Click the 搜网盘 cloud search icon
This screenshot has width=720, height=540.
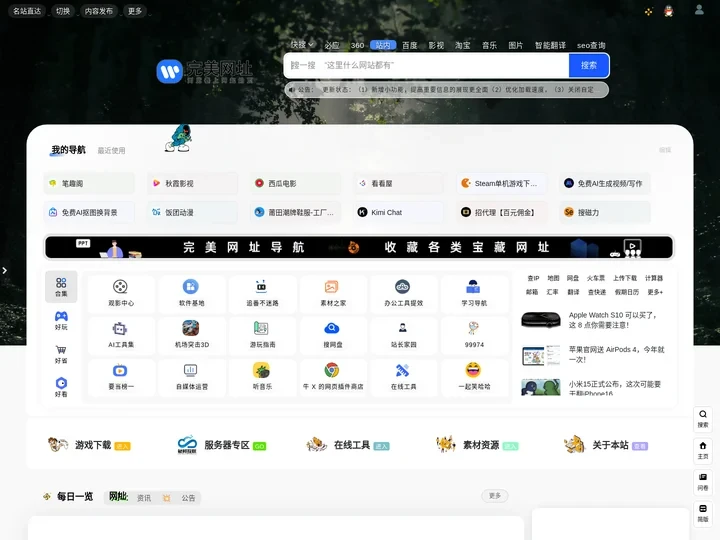[x=332, y=328]
